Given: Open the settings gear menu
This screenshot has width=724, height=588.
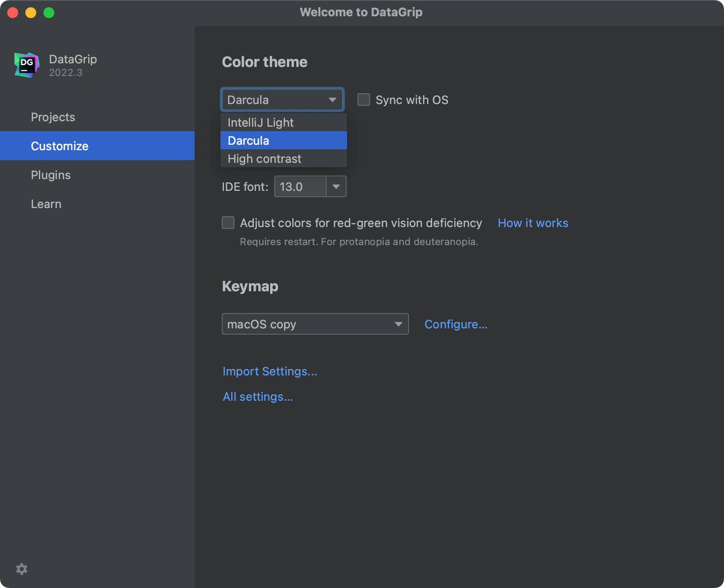Looking at the screenshot, I should [21, 569].
